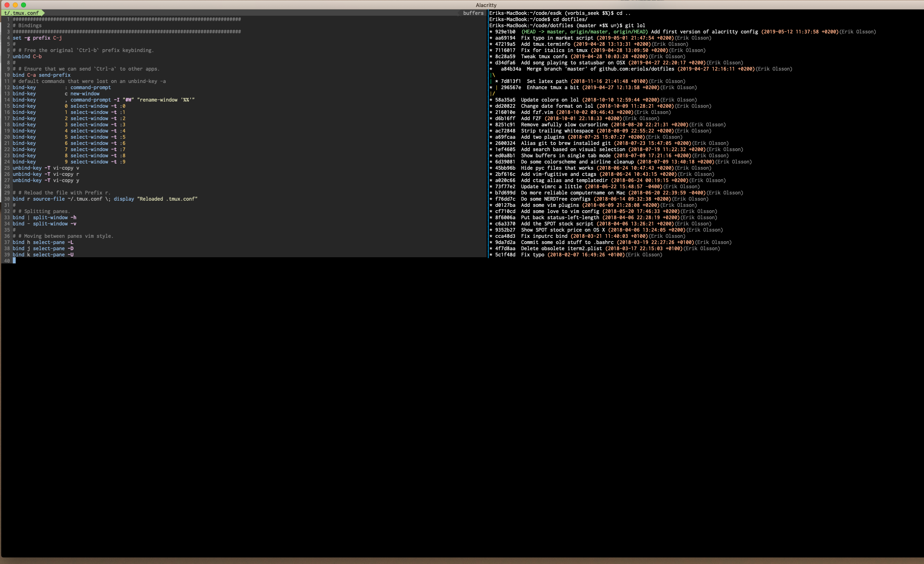The height and width of the screenshot is (564, 924).
Task: Click author name Erik Olsson on the first commit
Action: (x=859, y=31)
